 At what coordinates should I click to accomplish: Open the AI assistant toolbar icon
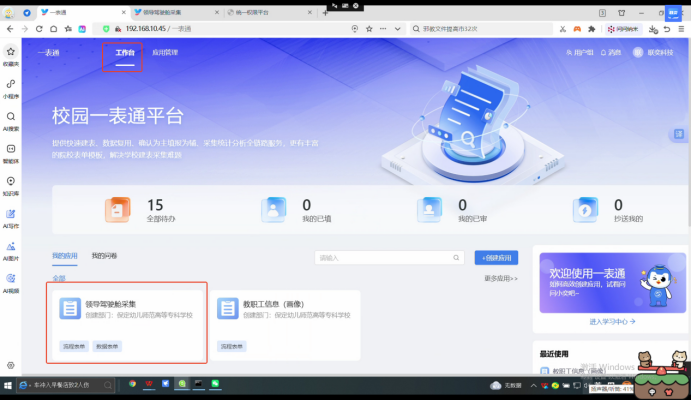click(82, 29)
